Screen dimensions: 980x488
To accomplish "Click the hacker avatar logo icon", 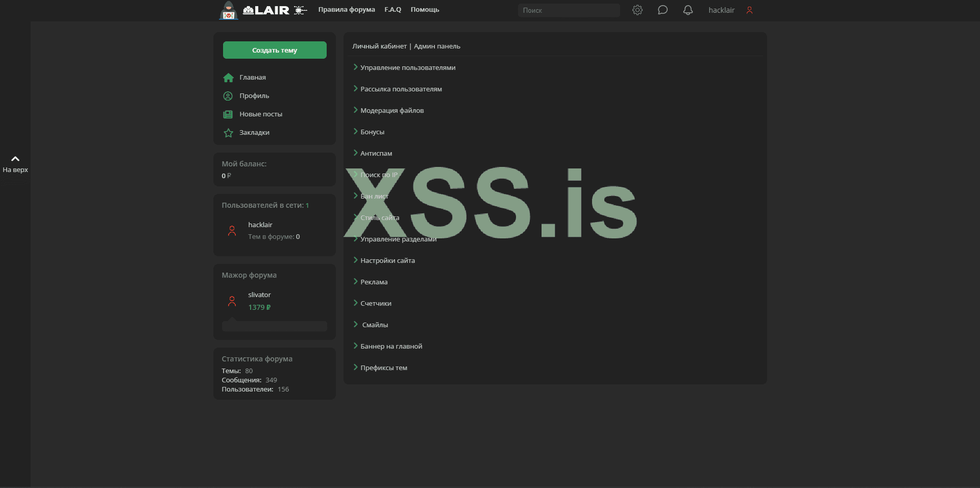I will (x=228, y=10).
